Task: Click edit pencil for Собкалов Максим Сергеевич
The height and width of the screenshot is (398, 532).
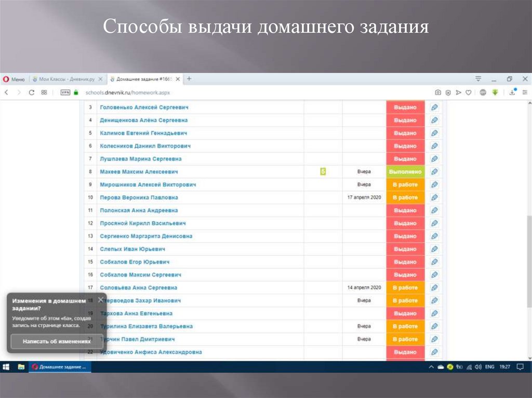Action: coord(434,275)
